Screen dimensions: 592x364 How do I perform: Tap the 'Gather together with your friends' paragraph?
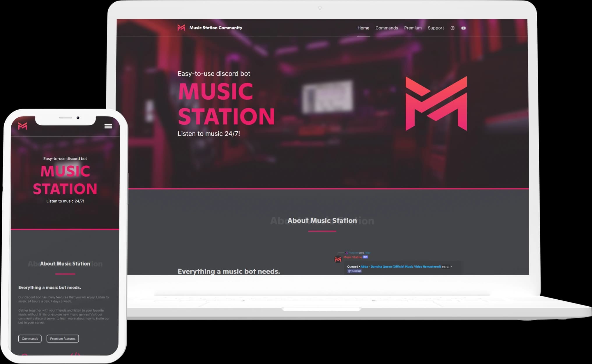(x=64, y=316)
